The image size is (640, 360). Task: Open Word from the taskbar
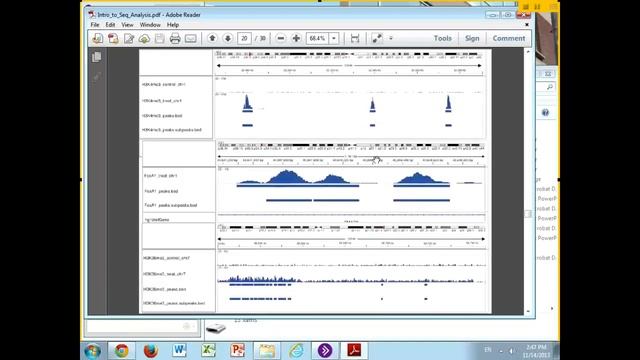[x=180, y=351]
